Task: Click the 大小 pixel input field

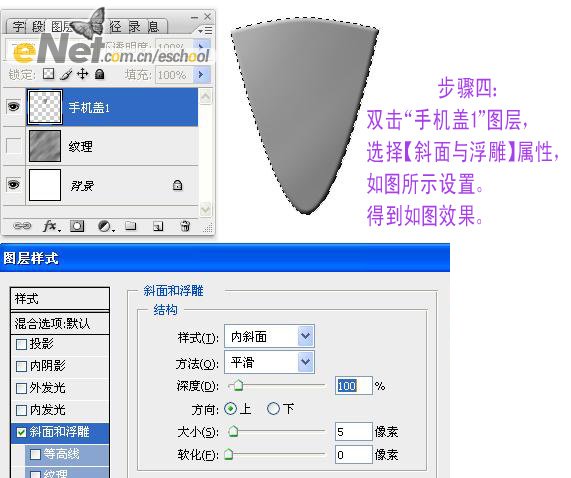Action: [x=354, y=432]
